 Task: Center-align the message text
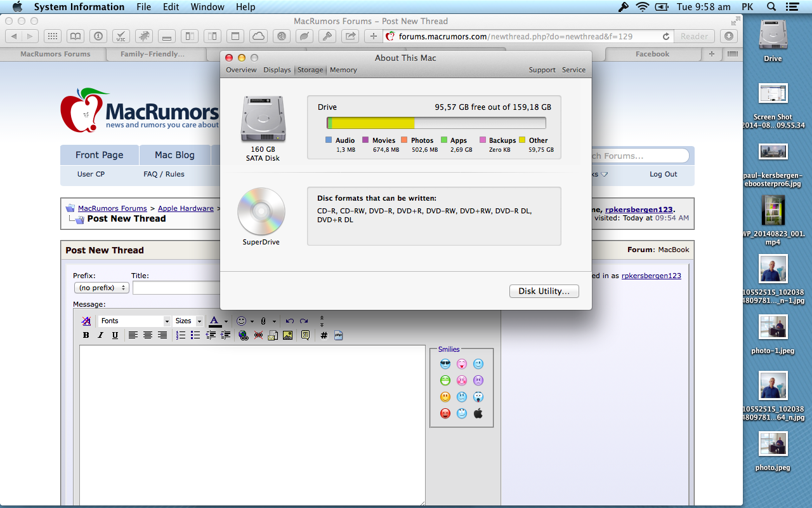[148, 335]
